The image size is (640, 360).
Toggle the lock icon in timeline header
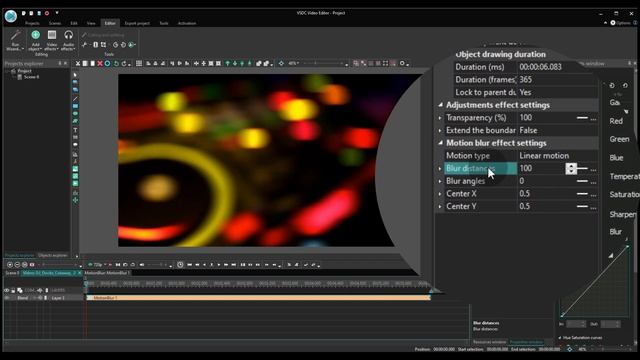pyautogui.click(x=13, y=290)
